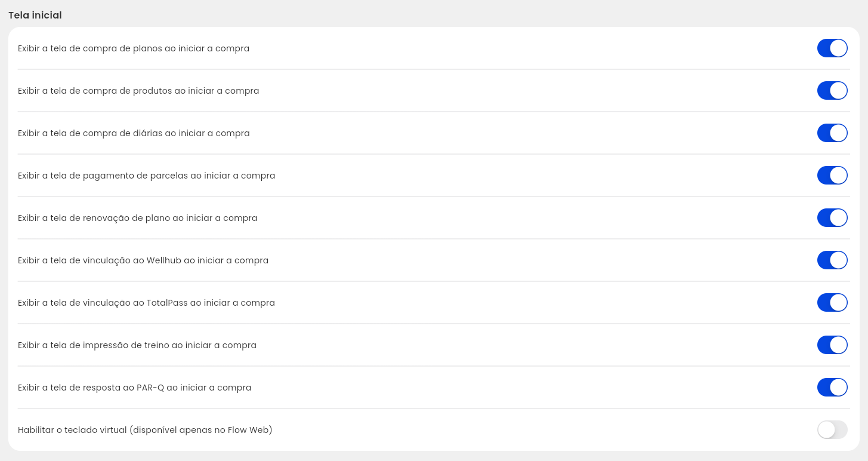Click the 'renovação de plano' setting label

pos(138,218)
